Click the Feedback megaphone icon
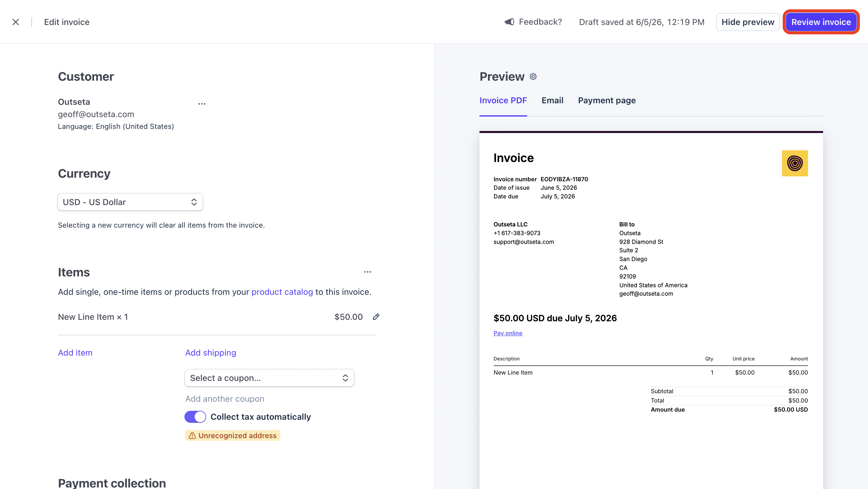This screenshot has height=489, width=868. coord(509,22)
